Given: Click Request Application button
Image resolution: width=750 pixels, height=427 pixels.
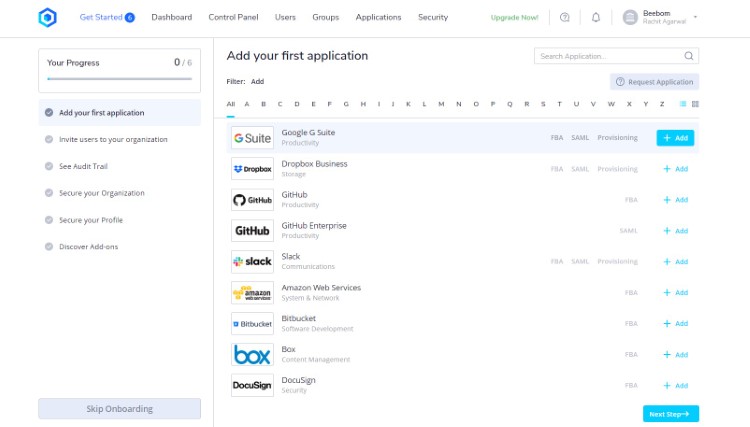Looking at the screenshot, I should tap(654, 82).
